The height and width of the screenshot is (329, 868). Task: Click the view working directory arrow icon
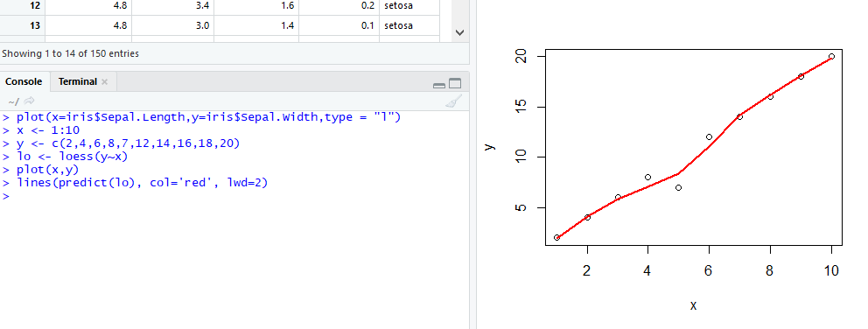pos(30,101)
